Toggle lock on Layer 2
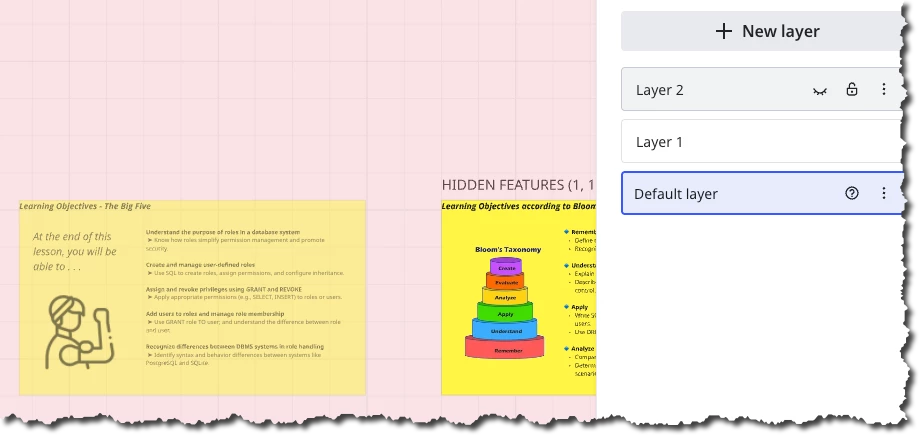Screen dimensions: 920x435 (851, 89)
